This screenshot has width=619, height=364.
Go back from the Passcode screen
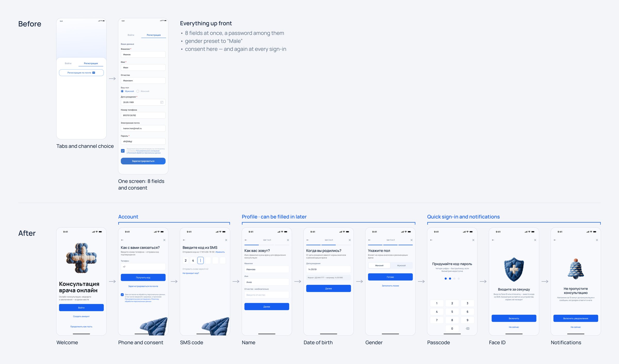[x=431, y=240]
